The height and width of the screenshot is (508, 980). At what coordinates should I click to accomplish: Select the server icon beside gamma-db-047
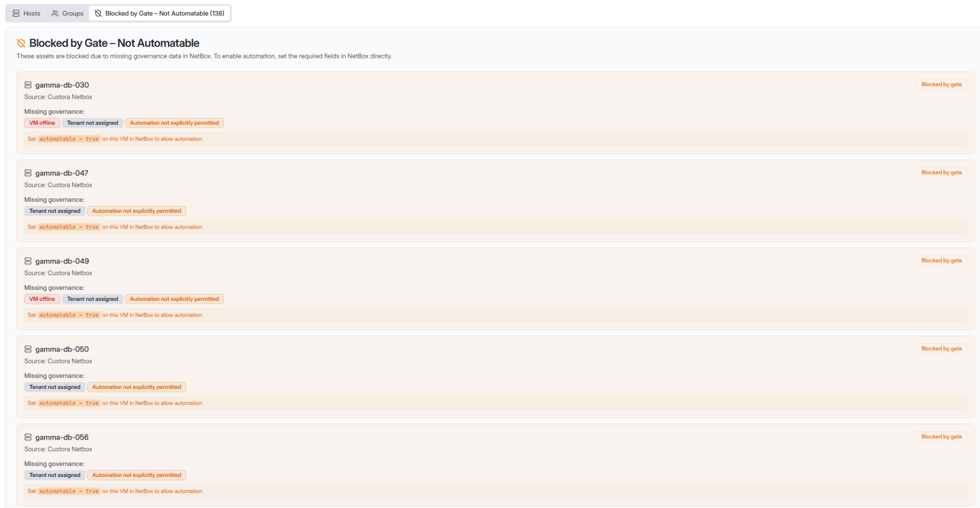coord(28,173)
